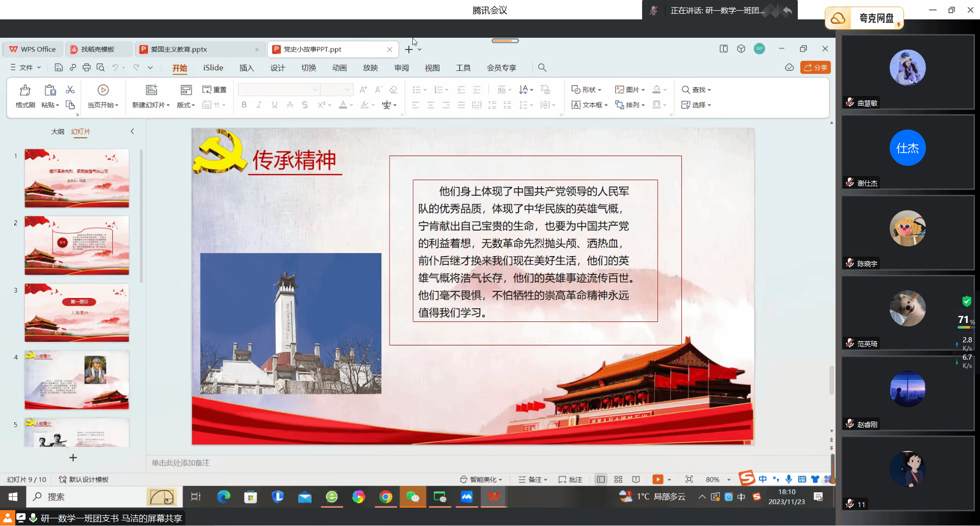Switch to slide sorter grid view
The image size is (980, 526).
pyautogui.click(x=618, y=480)
